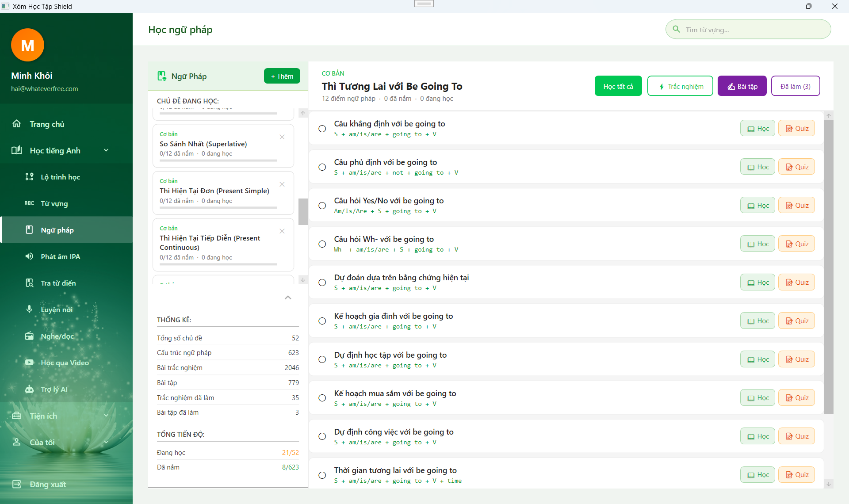Image resolution: width=849 pixels, height=504 pixels.
Task: Open Lộ trình học section
Action: 66,177
